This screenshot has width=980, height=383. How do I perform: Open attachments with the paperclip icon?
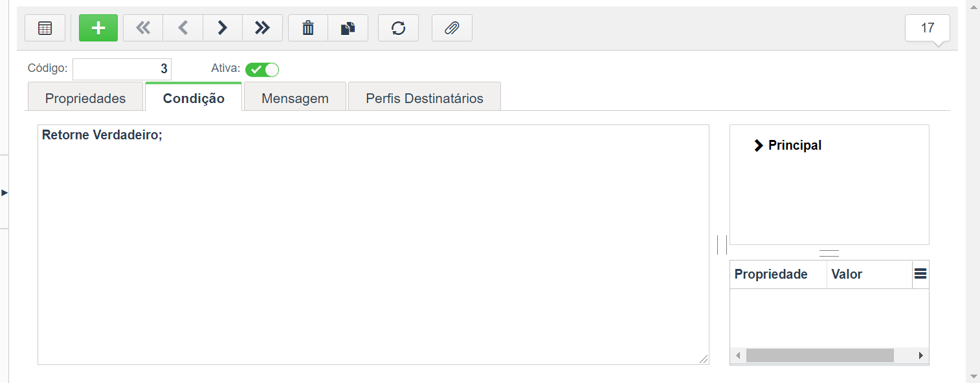click(x=452, y=28)
